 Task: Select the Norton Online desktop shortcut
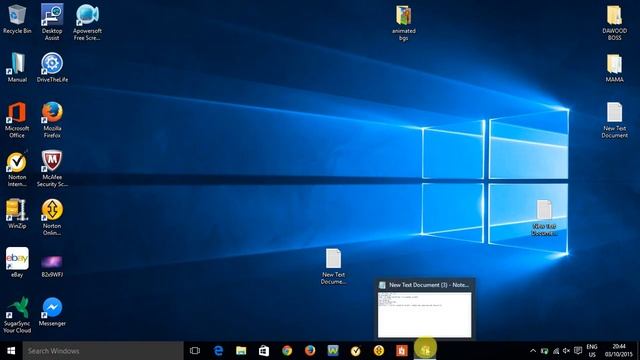tap(52, 218)
